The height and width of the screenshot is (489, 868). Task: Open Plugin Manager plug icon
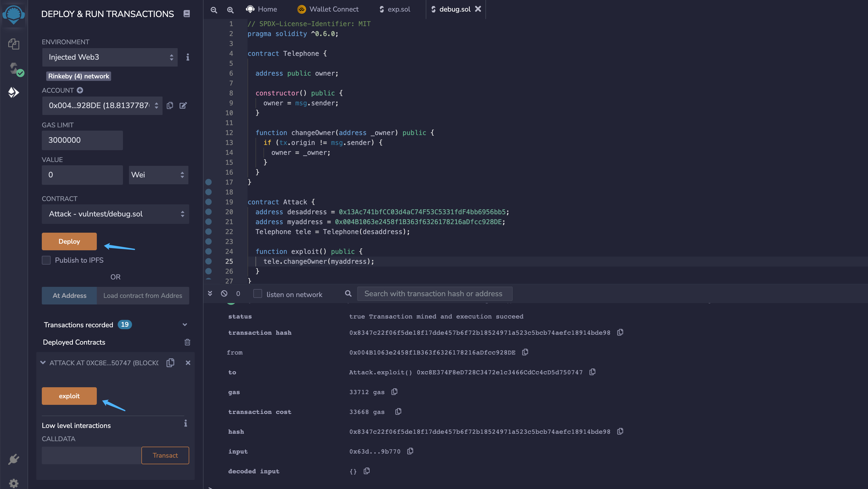pyautogui.click(x=13, y=459)
